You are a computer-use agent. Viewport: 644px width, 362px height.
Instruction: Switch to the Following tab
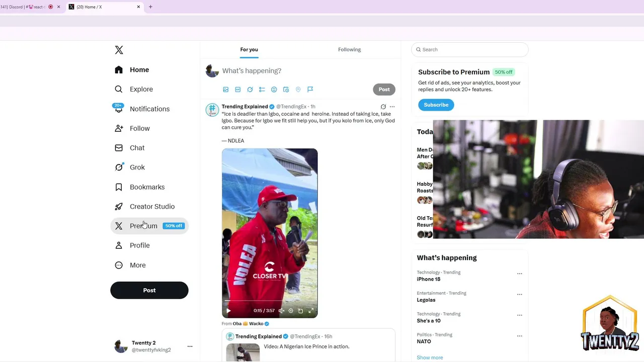pos(349,49)
